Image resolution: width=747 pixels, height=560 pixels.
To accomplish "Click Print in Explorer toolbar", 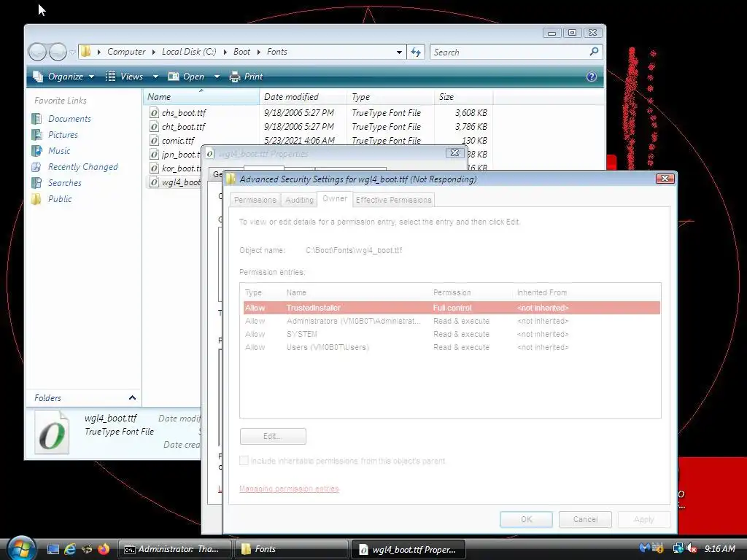I will pos(247,76).
